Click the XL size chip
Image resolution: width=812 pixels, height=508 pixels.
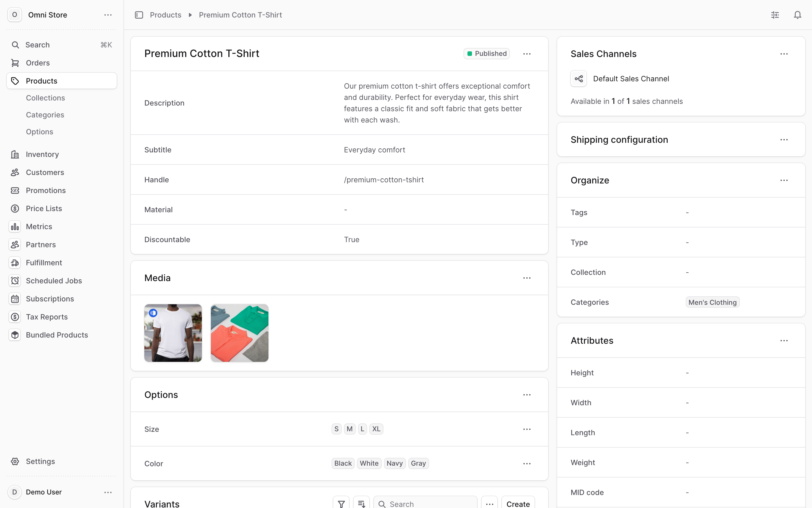point(376,429)
